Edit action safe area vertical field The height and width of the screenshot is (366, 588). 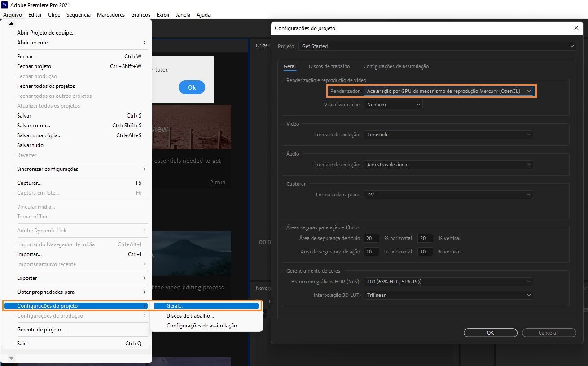point(425,252)
